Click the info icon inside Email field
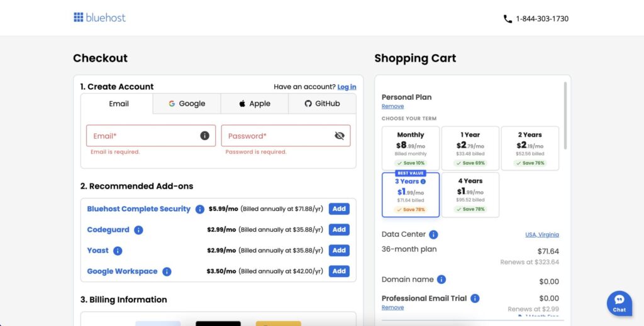Screen dimensions: 644x326 click(x=204, y=136)
